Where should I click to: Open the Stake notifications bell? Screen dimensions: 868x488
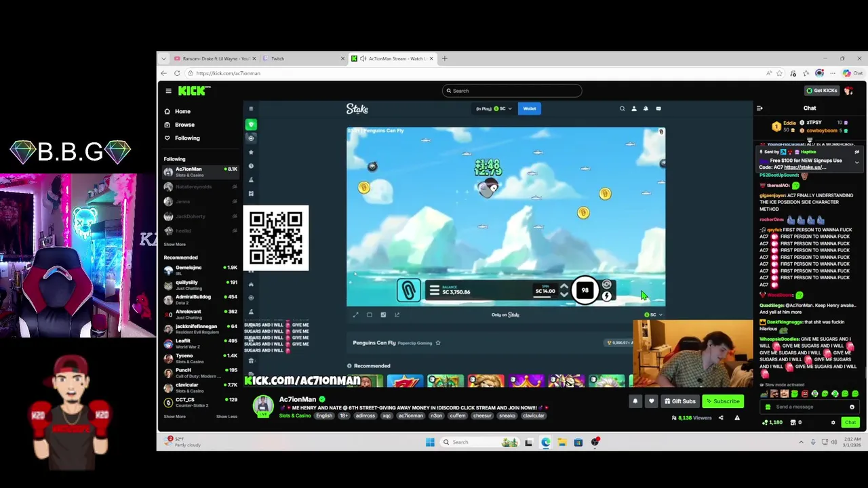click(646, 108)
